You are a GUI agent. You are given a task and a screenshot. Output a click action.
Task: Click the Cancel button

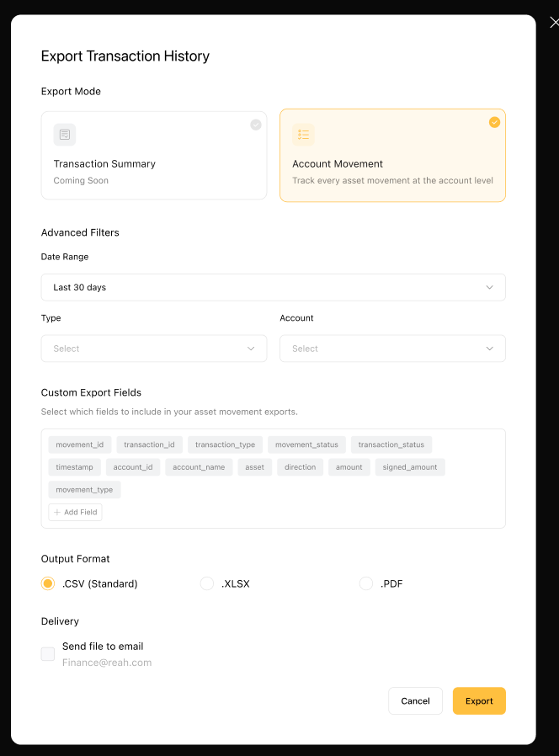pos(415,701)
